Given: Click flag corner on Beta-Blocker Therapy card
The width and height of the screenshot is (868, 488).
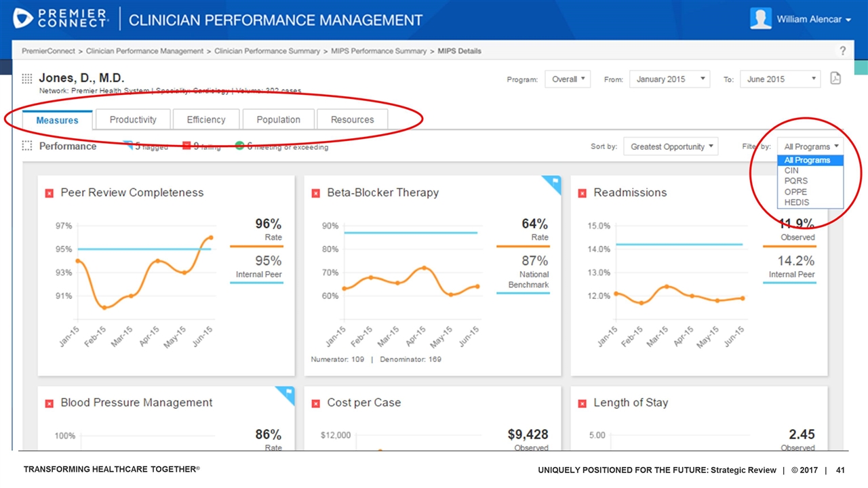Looking at the screenshot, I should click(554, 183).
